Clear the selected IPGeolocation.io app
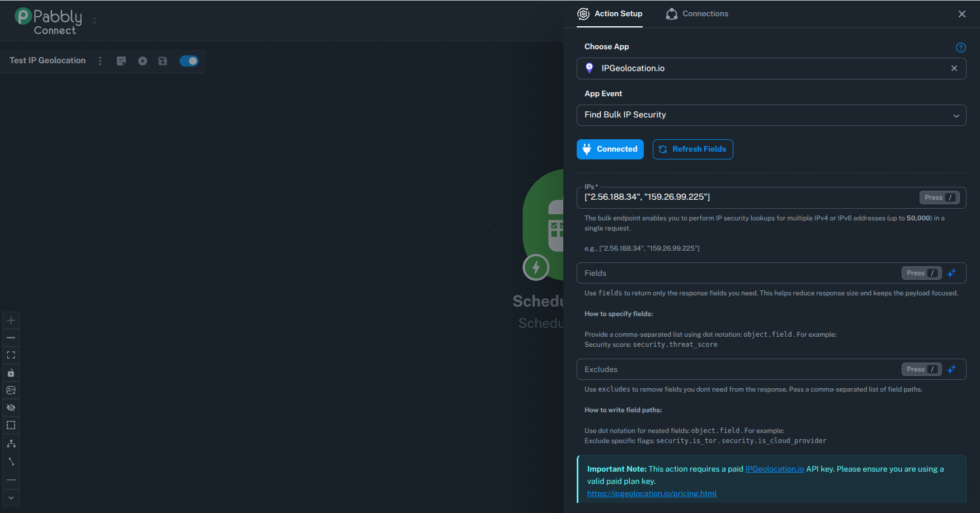Screen dimensions: 980x513 (x=954, y=68)
